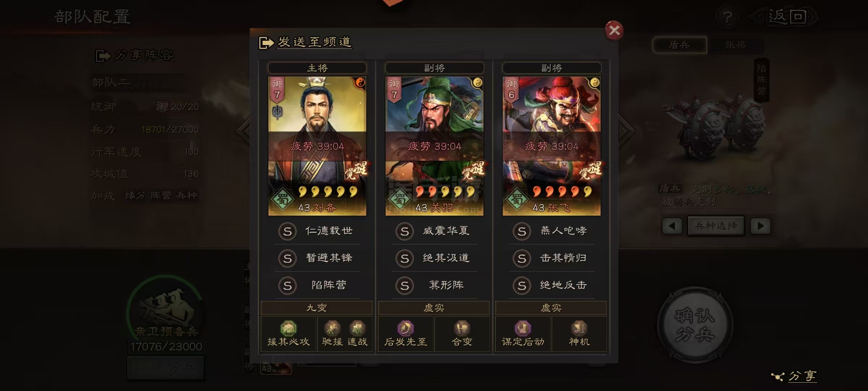Select previous troop type left arrow

point(672,226)
